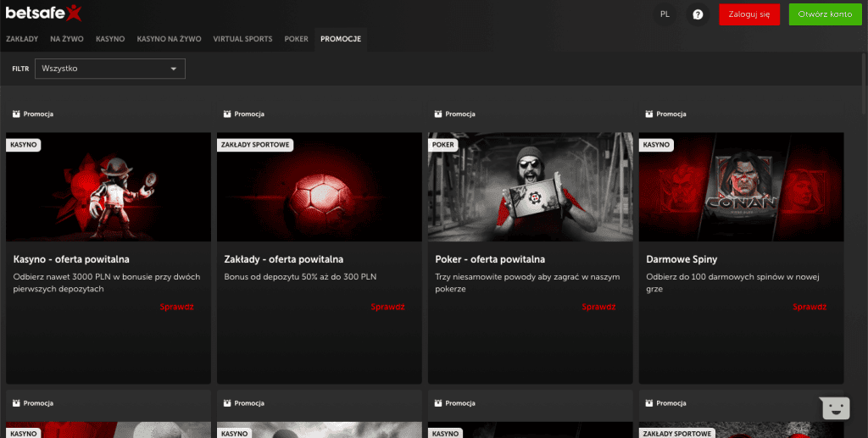The width and height of the screenshot is (868, 438).
Task: Switch to Kasyno tab
Action: click(110, 39)
